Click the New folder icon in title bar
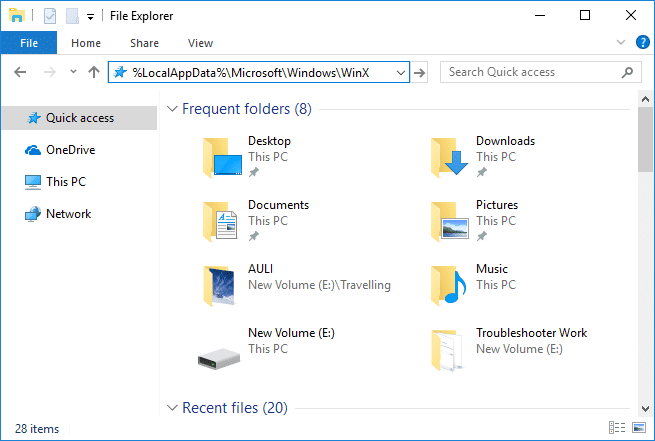 pos(71,16)
